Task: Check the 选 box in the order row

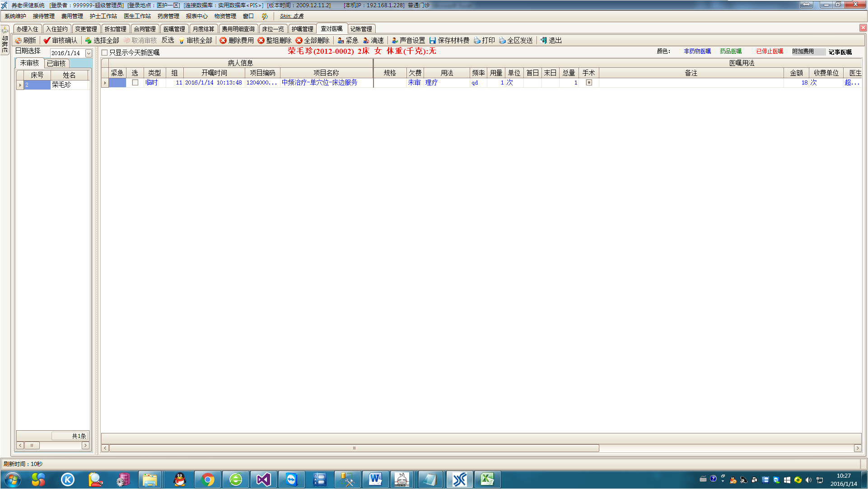Action: [135, 83]
